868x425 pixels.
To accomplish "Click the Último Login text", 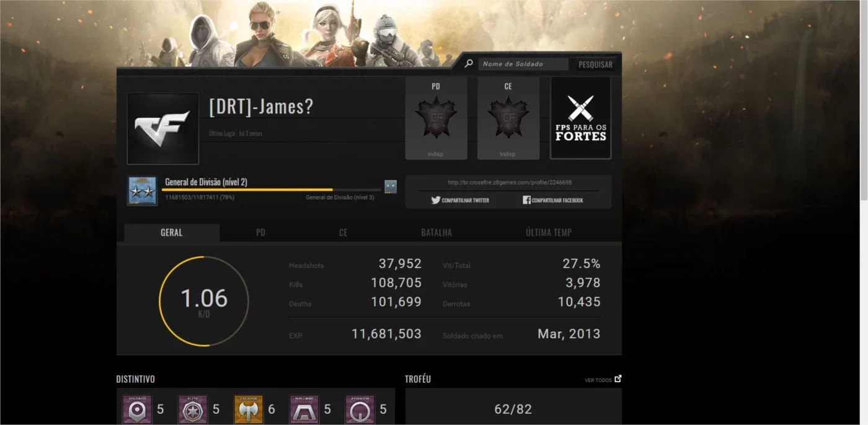I will pyautogui.click(x=236, y=133).
